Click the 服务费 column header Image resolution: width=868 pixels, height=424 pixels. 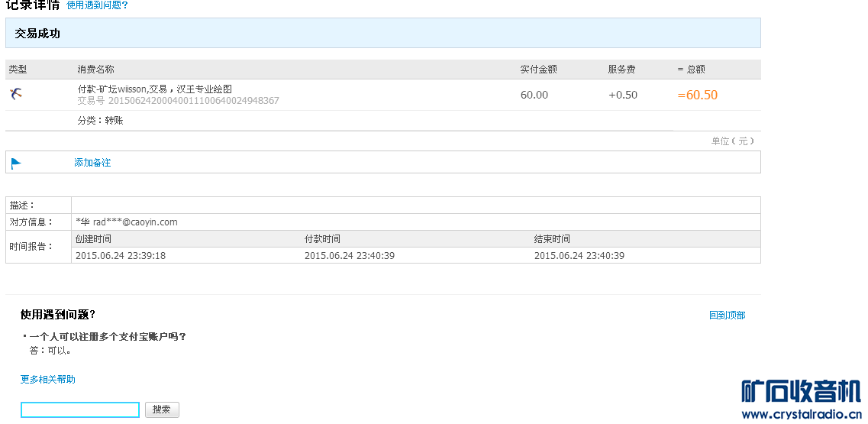click(x=621, y=70)
